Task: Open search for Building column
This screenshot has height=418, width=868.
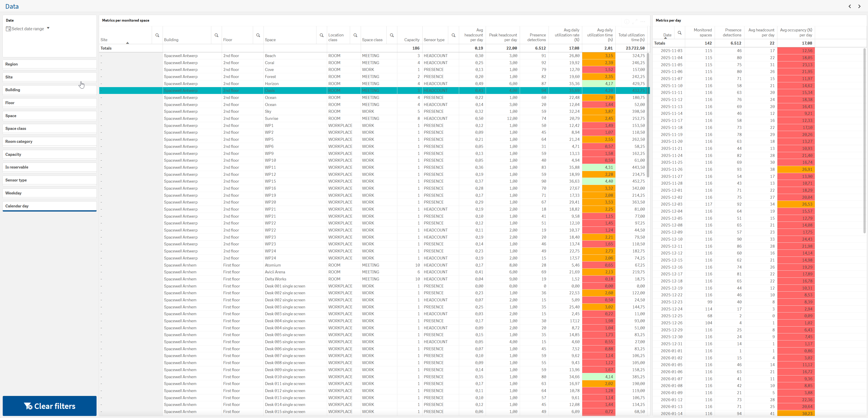Action: 216,35
